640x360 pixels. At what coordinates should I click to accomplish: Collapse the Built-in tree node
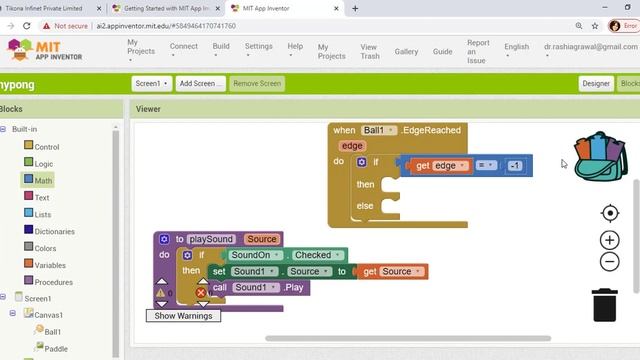pyautogui.click(x=3, y=129)
